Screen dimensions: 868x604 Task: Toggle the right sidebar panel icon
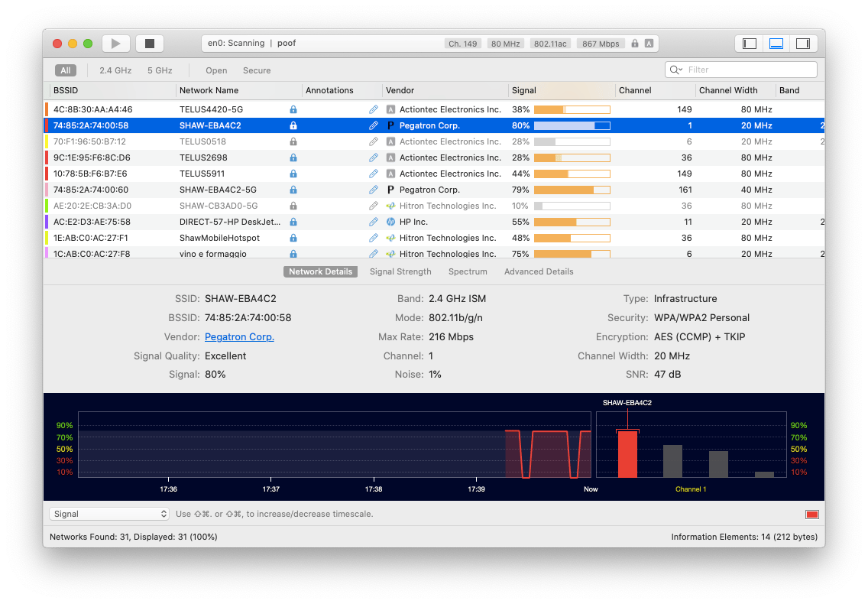coord(802,44)
